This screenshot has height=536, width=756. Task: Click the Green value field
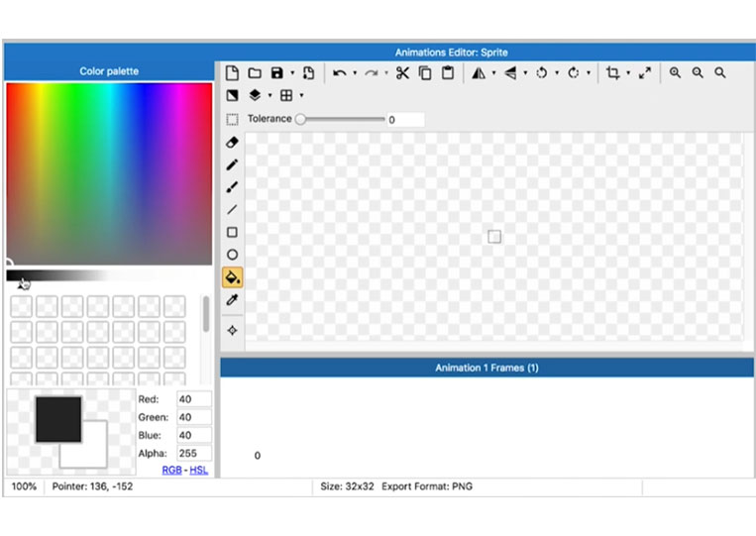194,417
